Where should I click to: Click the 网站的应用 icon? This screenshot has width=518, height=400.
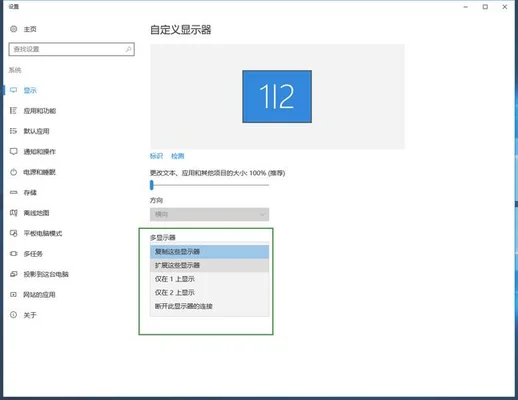pyautogui.click(x=14, y=295)
